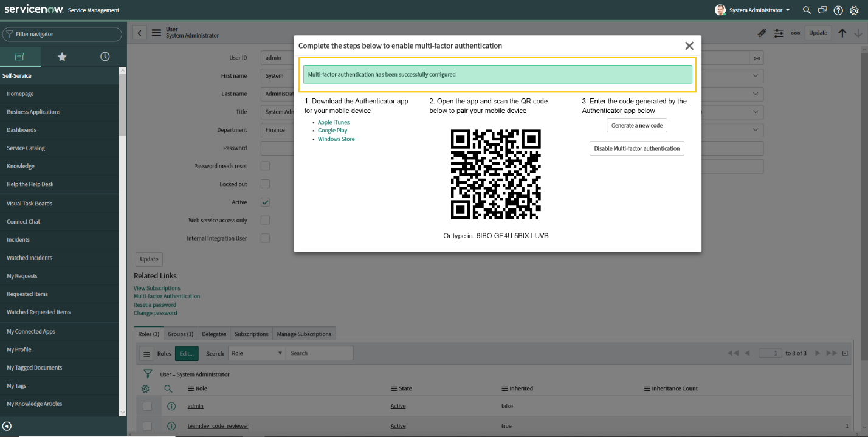Viewport: 868px width, 437px height.
Task: Click the previous record up arrow
Action: (842, 33)
